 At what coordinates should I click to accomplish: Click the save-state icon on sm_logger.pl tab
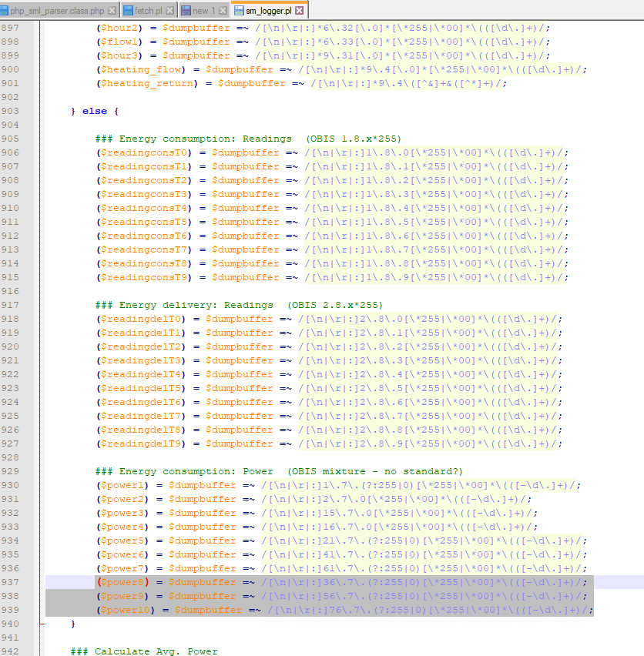239,11
